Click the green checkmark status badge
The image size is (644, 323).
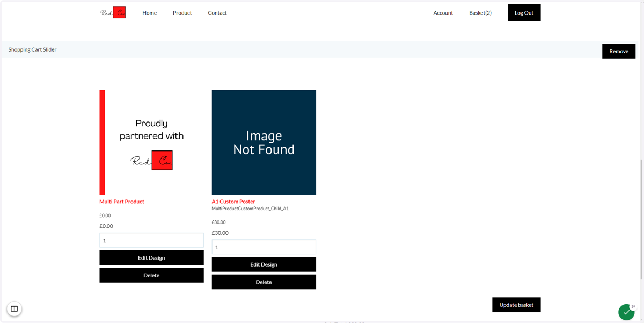[x=626, y=312]
